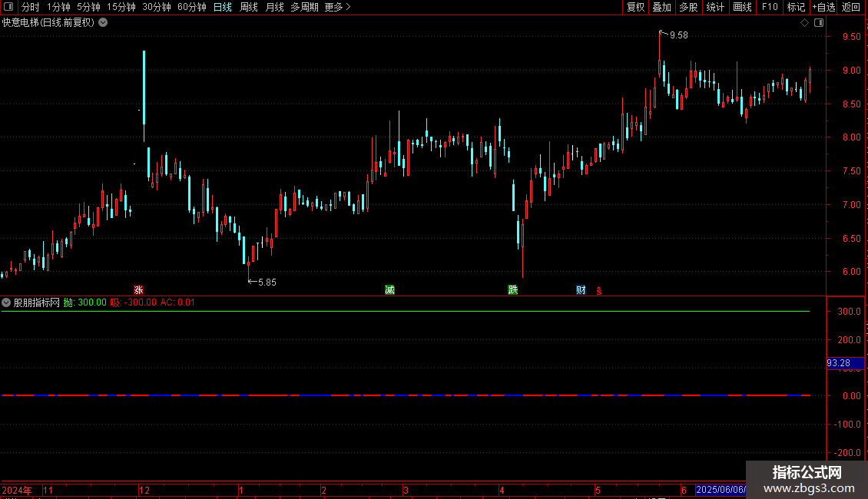Viewport: 868px width, 499px height.
Task: Click the 300.0 indicator axis label
Action: point(849,312)
